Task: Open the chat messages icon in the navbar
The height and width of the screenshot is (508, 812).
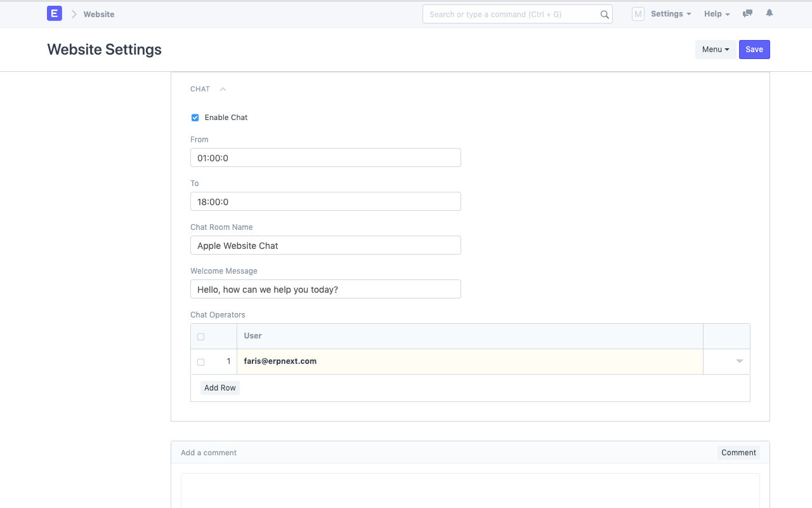Action: pyautogui.click(x=747, y=13)
